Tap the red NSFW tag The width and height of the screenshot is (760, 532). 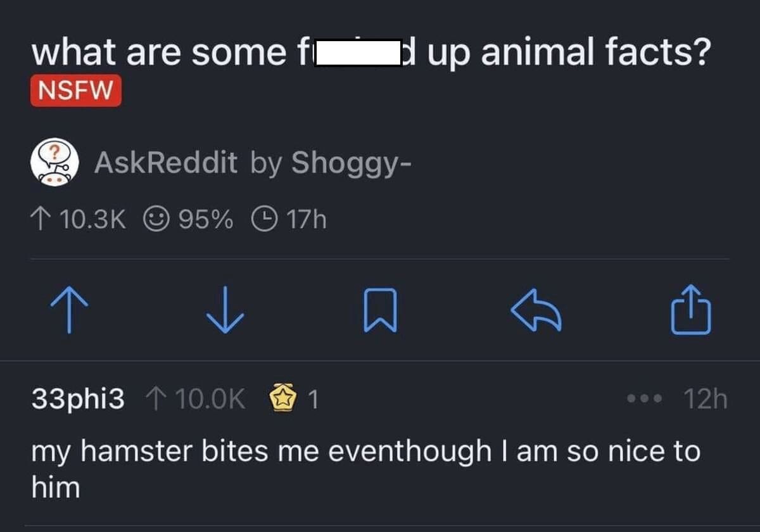point(75,91)
